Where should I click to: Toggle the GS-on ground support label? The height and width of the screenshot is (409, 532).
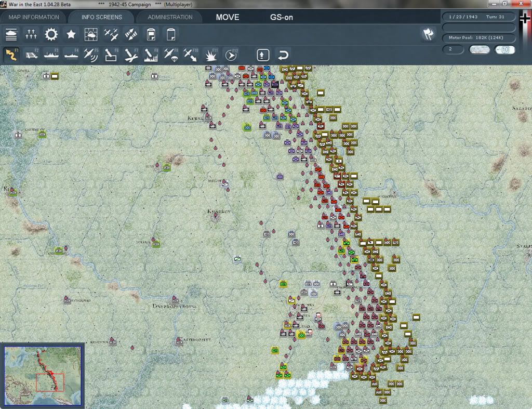click(x=281, y=17)
